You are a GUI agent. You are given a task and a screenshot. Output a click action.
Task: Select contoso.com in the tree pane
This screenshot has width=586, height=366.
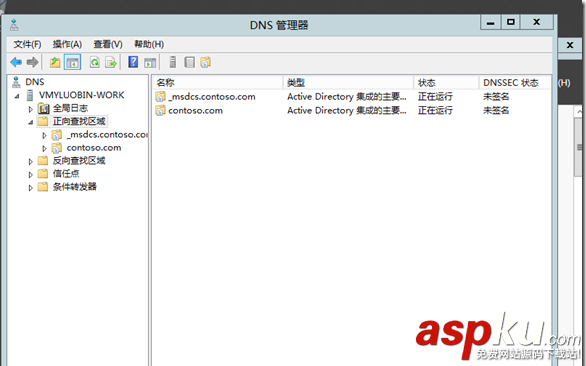coord(94,148)
